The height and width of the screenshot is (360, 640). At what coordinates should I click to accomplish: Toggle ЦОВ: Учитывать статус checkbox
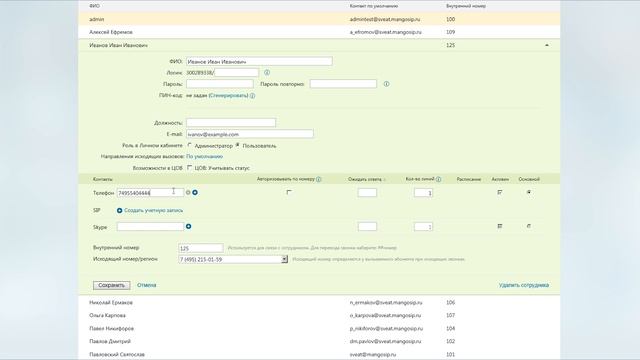coord(189,167)
